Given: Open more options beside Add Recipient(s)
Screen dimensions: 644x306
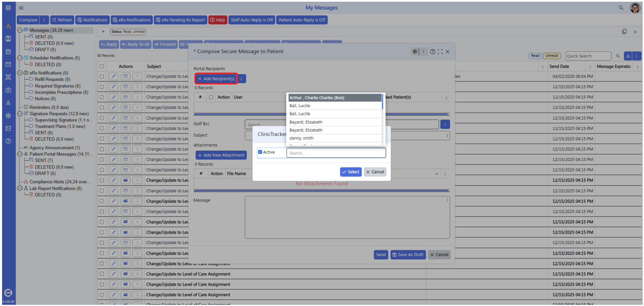Looking at the screenshot, I should pos(242,79).
